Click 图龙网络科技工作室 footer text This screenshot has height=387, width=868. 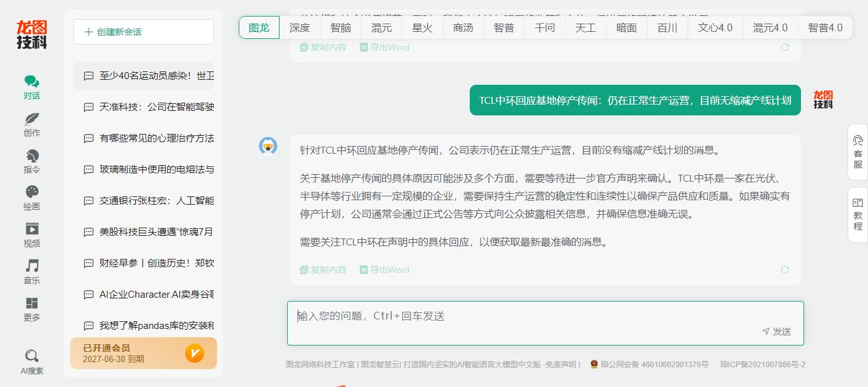(320, 365)
